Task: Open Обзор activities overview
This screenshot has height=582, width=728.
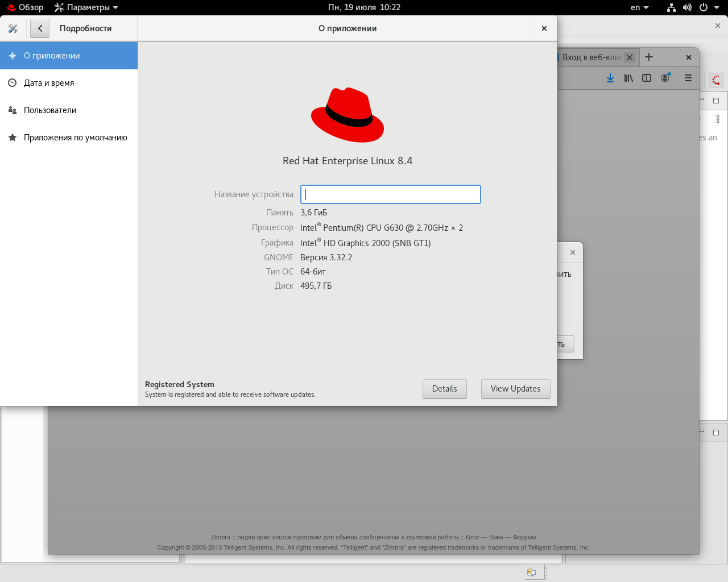Action: tap(25, 7)
